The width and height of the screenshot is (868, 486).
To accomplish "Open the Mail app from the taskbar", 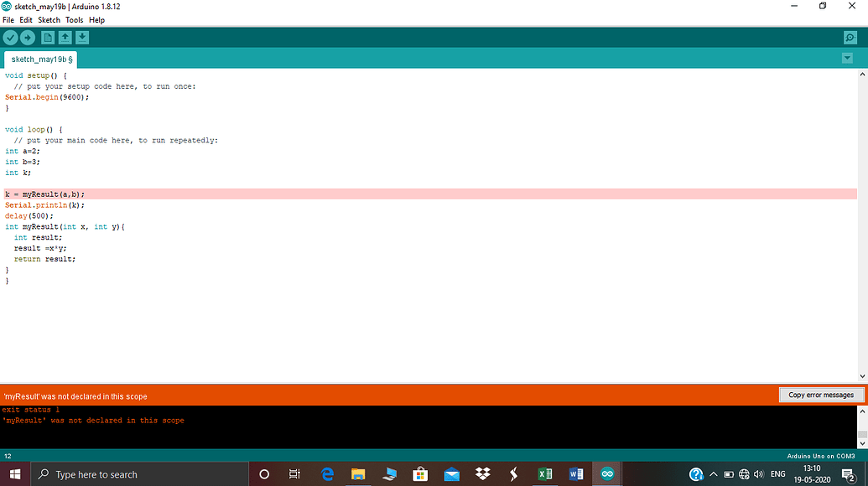I will coord(452,474).
